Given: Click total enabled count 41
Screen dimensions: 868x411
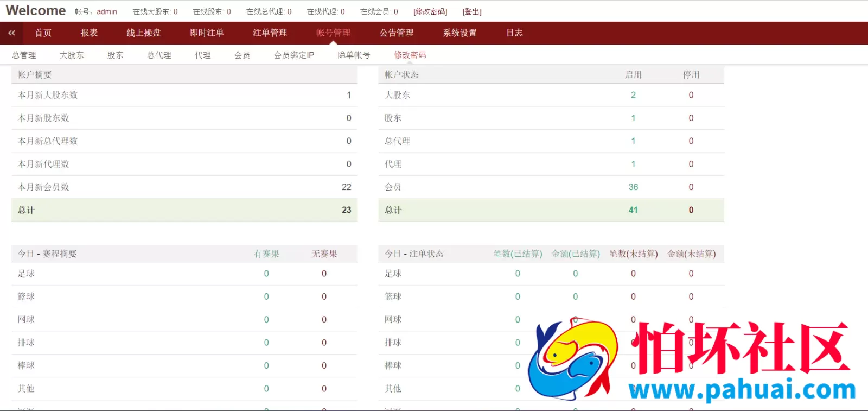Looking at the screenshot, I should [x=633, y=210].
